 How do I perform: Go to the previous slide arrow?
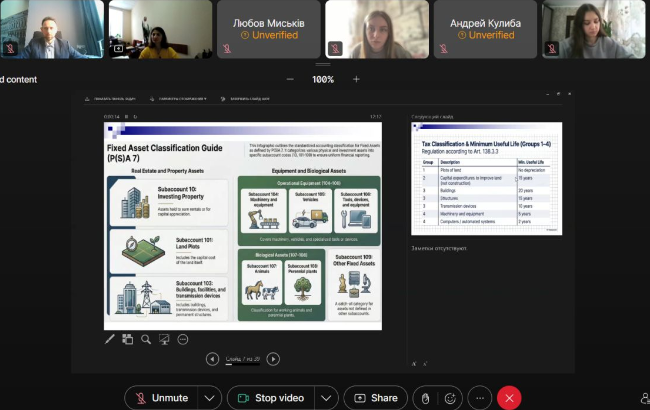(x=212, y=359)
